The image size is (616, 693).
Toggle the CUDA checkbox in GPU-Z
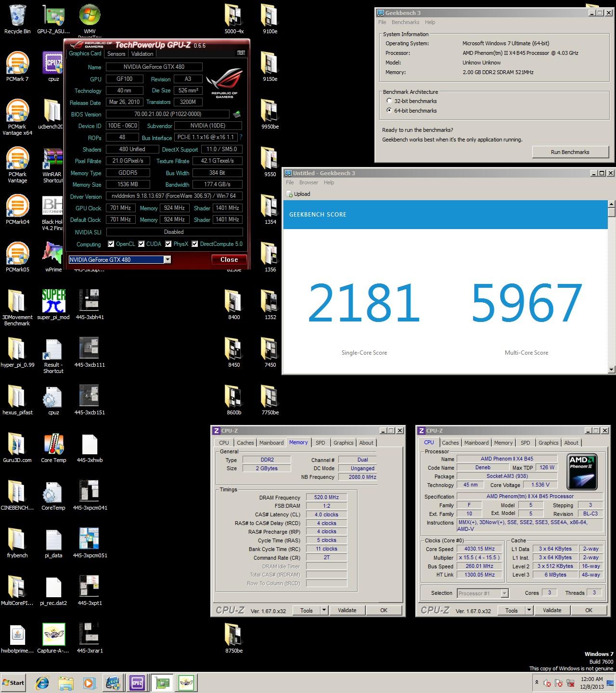pyautogui.click(x=141, y=244)
